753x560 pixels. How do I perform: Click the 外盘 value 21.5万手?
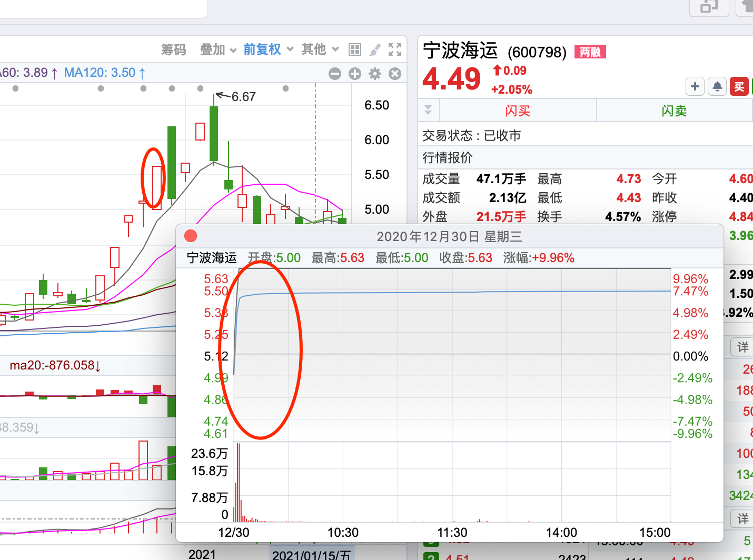coord(501,217)
